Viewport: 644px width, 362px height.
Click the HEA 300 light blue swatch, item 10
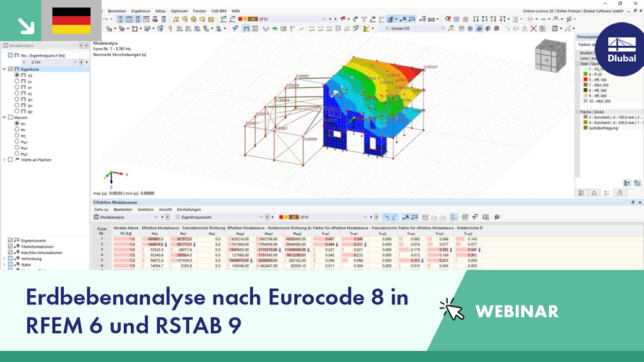coord(585,101)
